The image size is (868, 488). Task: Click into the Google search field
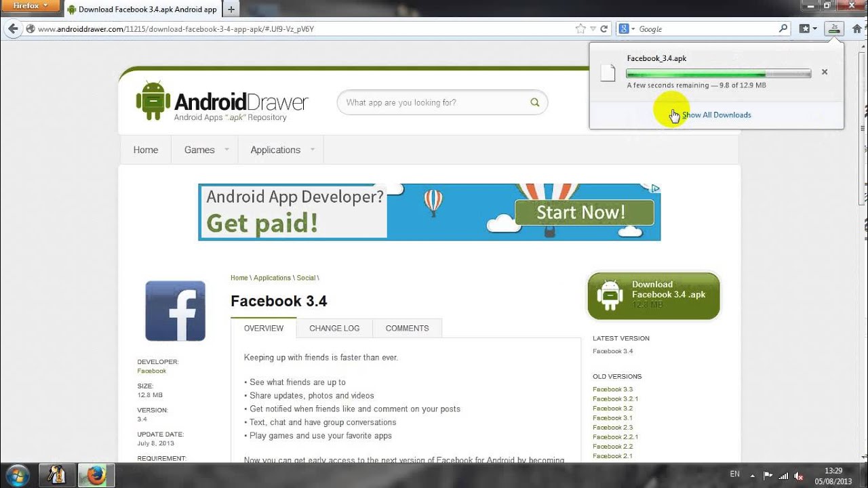tap(707, 29)
